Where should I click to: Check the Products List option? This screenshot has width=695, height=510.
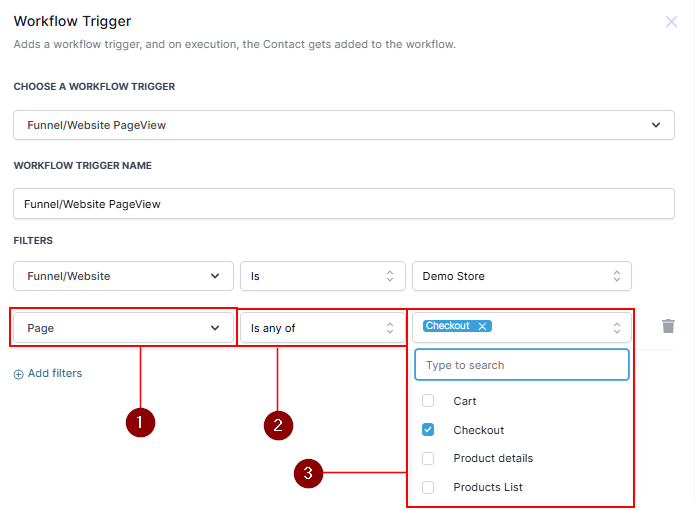(x=428, y=487)
